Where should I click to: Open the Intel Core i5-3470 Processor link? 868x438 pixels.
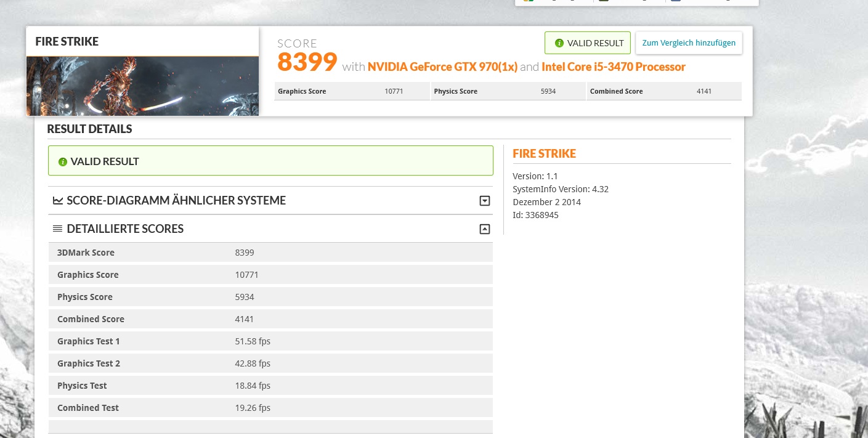pyautogui.click(x=614, y=67)
